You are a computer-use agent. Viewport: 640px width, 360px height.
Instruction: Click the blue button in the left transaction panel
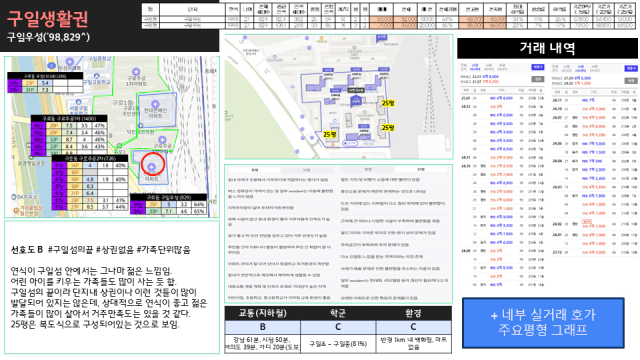click(538, 67)
